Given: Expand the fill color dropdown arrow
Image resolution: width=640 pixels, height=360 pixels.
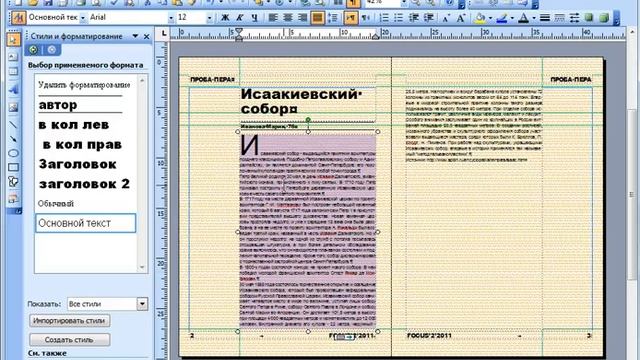Looking at the screenshot, I should 490,18.
